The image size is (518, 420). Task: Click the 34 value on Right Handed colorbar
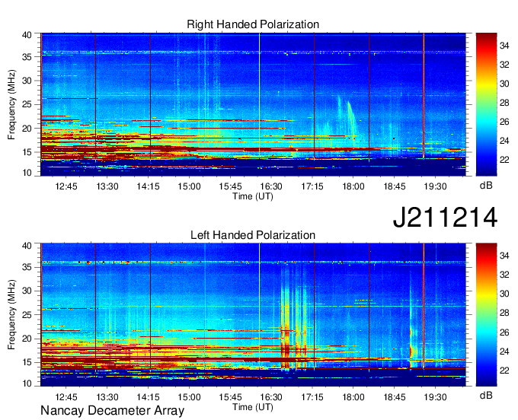[504, 46]
